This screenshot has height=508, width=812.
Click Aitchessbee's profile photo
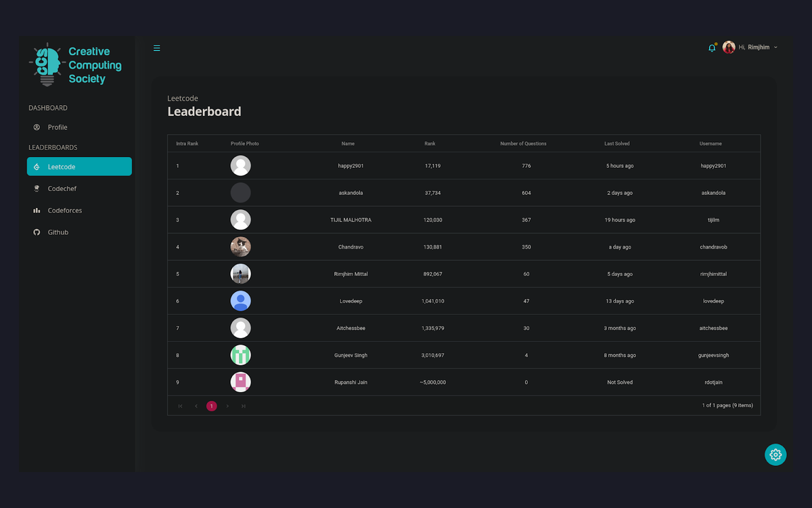pyautogui.click(x=241, y=329)
